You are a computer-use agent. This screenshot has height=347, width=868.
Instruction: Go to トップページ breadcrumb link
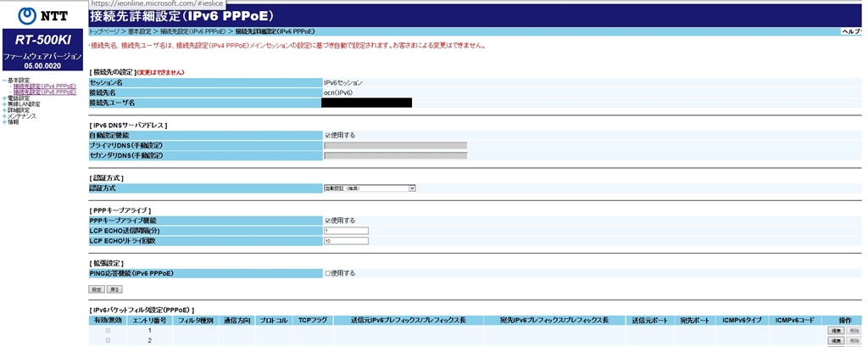click(x=103, y=31)
